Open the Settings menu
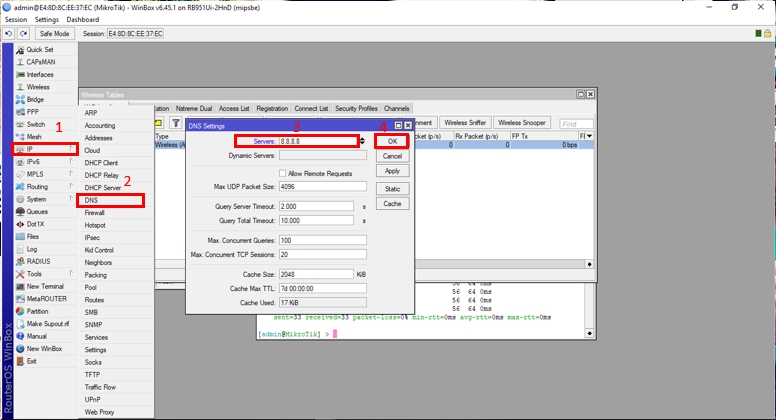Viewport: 776px width, 420px height. click(x=47, y=19)
